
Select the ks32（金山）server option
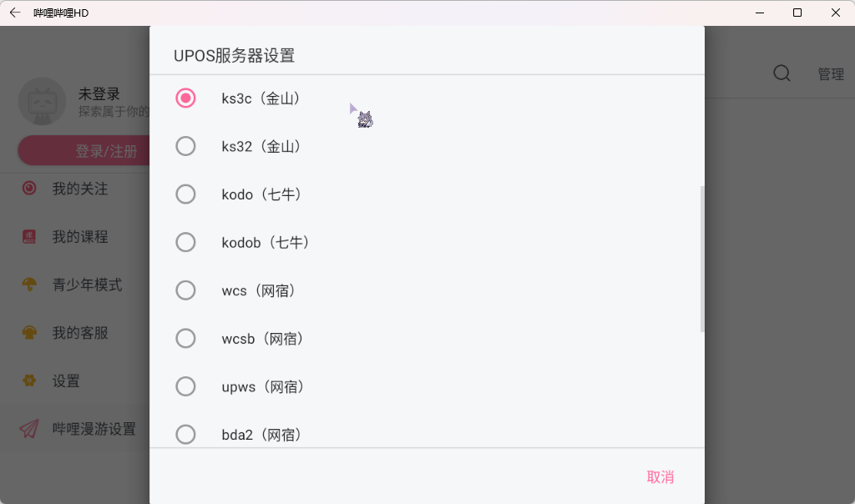coord(185,146)
